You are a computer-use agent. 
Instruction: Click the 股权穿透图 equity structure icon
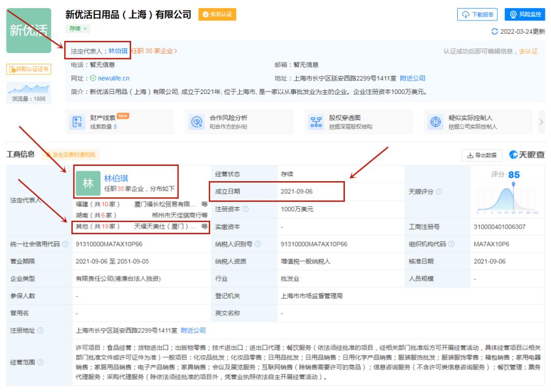tap(316, 122)
